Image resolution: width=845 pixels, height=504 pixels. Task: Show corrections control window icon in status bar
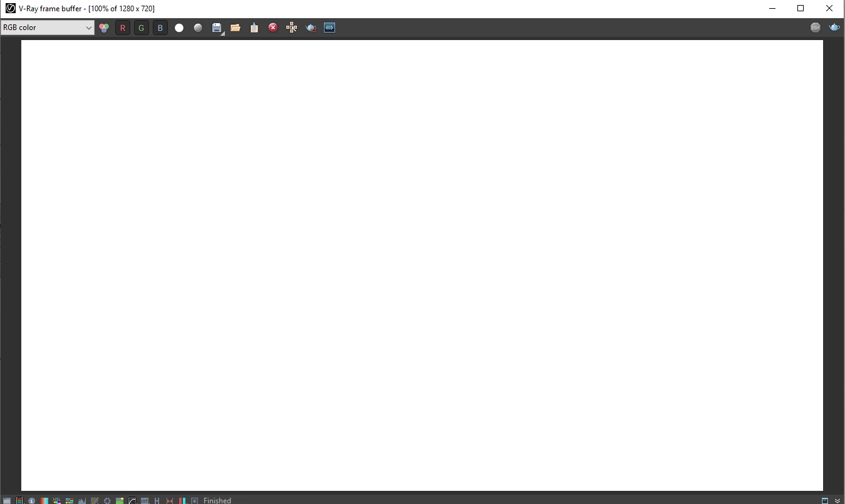tap(7, 500)
